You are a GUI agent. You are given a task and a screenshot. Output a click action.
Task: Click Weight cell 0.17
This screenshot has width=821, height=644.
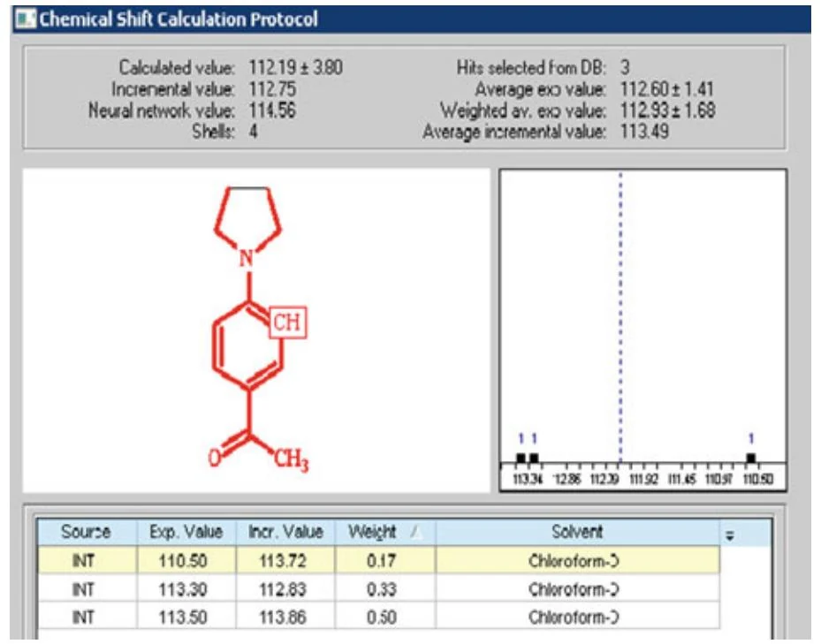(x=384, y=561)
